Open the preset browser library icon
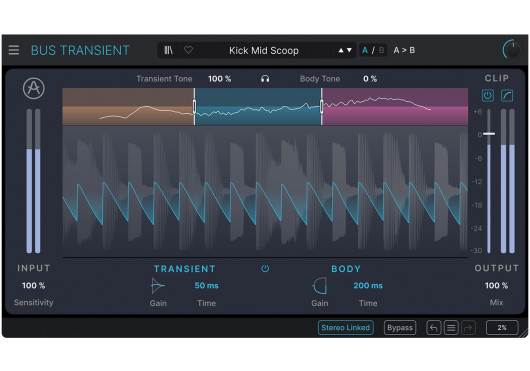 [x=168, y=50]
